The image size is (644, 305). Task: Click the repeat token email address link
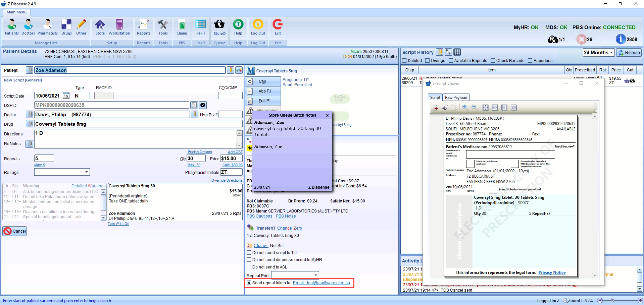point(321,283)
